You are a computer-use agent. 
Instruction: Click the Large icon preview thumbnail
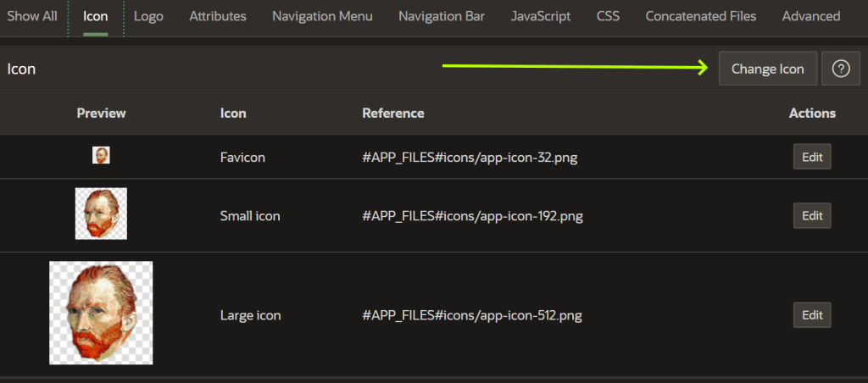click(x=101, y=313)
